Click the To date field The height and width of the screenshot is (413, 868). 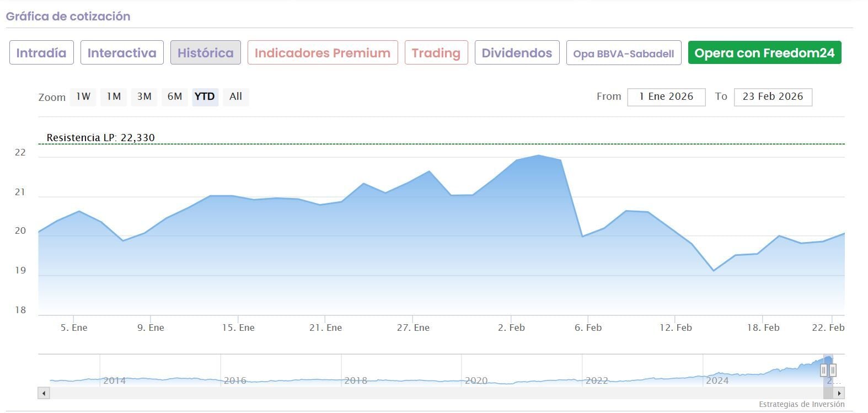tap(773, 96)
